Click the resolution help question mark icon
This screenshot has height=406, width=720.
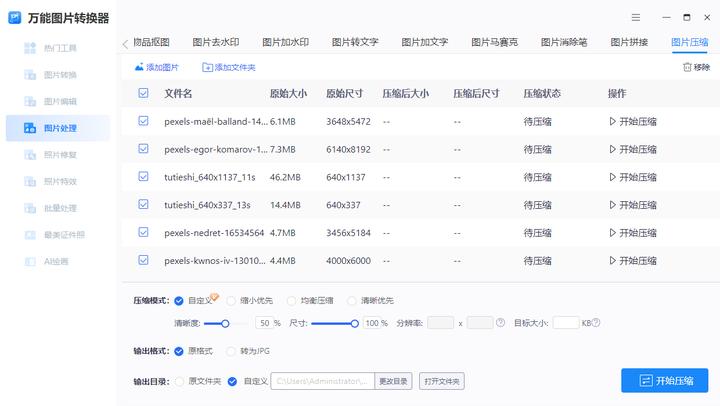click(x=501, y=322)
